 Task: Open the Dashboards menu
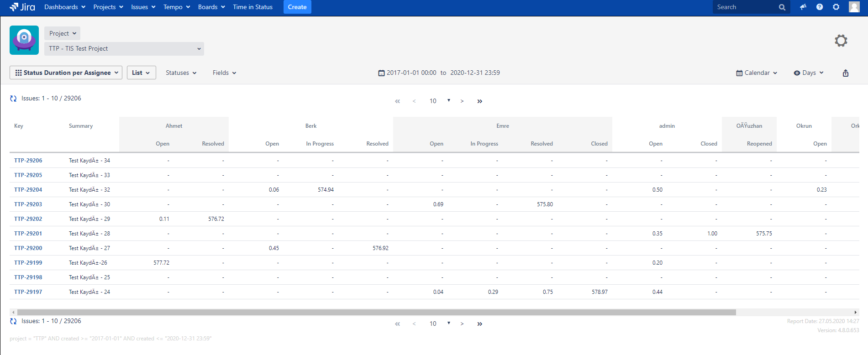pyautogui.click(x=64, y=7)
